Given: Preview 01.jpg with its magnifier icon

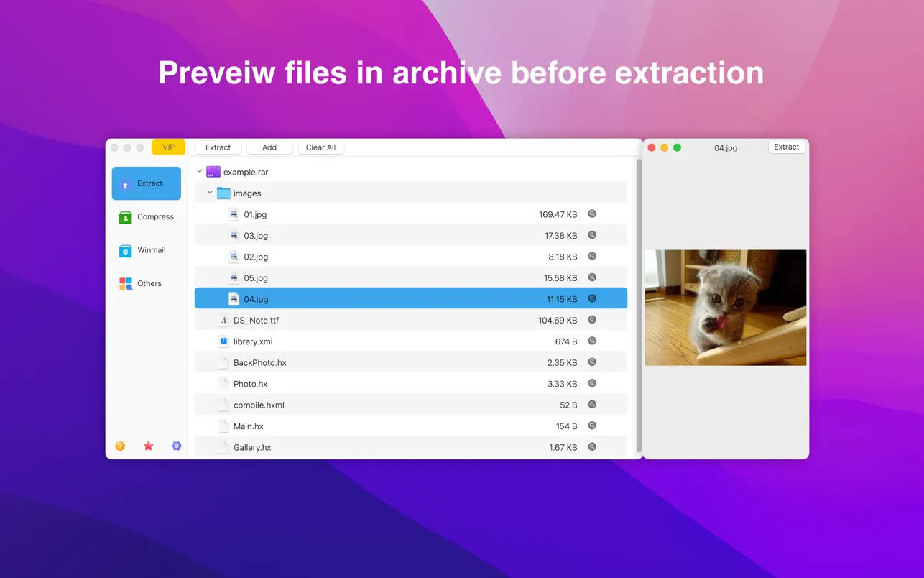Looking at the screenshot, I should [x=592, y=214].
